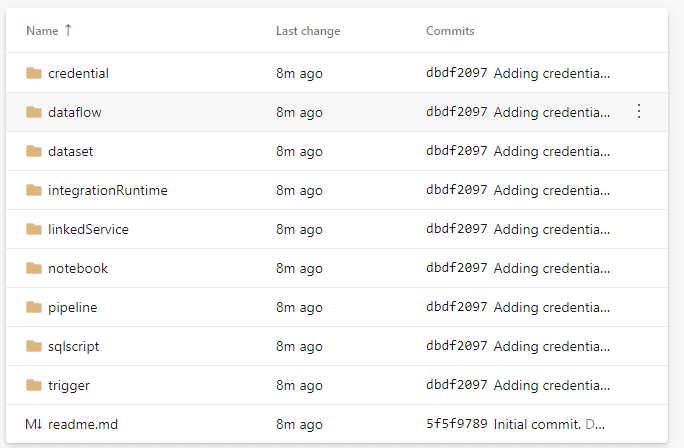This screenshot has width=684, height=448.
Task: Open commit message on notebook row
Action: coord(551,268)
